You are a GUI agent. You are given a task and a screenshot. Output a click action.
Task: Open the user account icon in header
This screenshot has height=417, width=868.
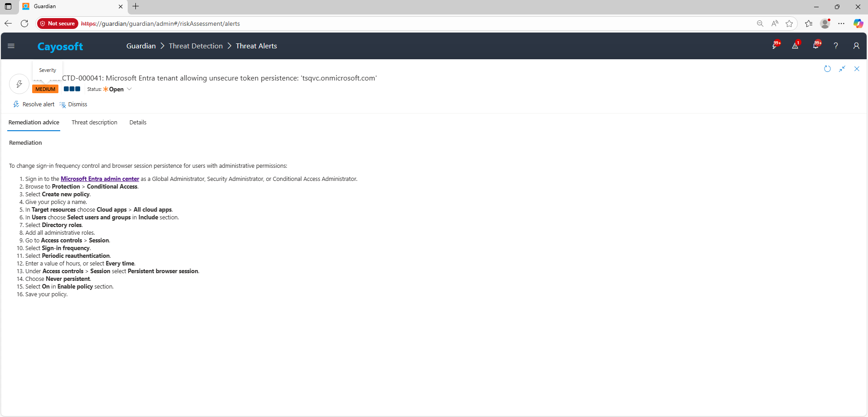pos(856,46)
